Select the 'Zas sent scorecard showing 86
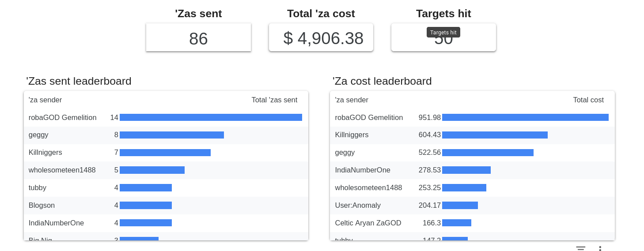The width and height of the screenshot is (644, 251). tap(198, 38)
